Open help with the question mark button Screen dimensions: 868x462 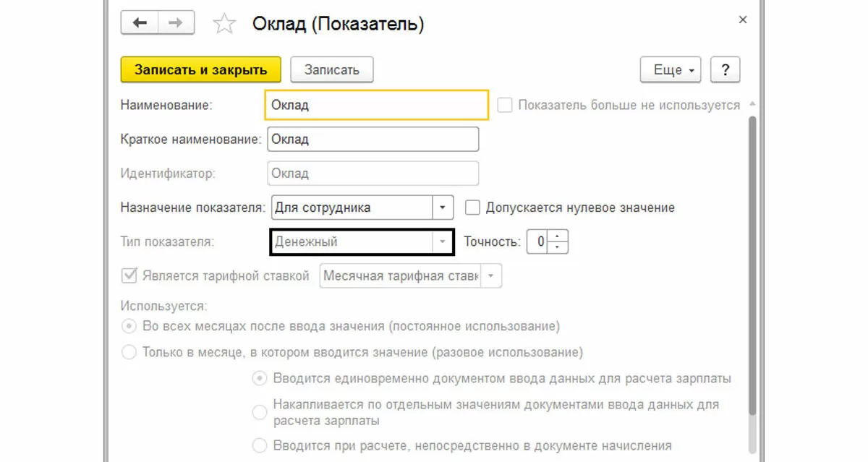pyautogui.click(x=725, y=70)
